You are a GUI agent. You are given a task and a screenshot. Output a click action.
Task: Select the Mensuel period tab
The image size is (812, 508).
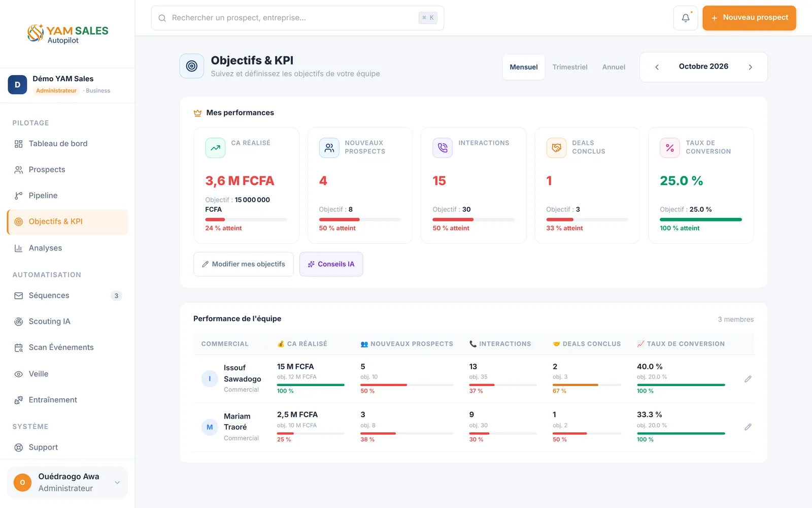[524, 67]
